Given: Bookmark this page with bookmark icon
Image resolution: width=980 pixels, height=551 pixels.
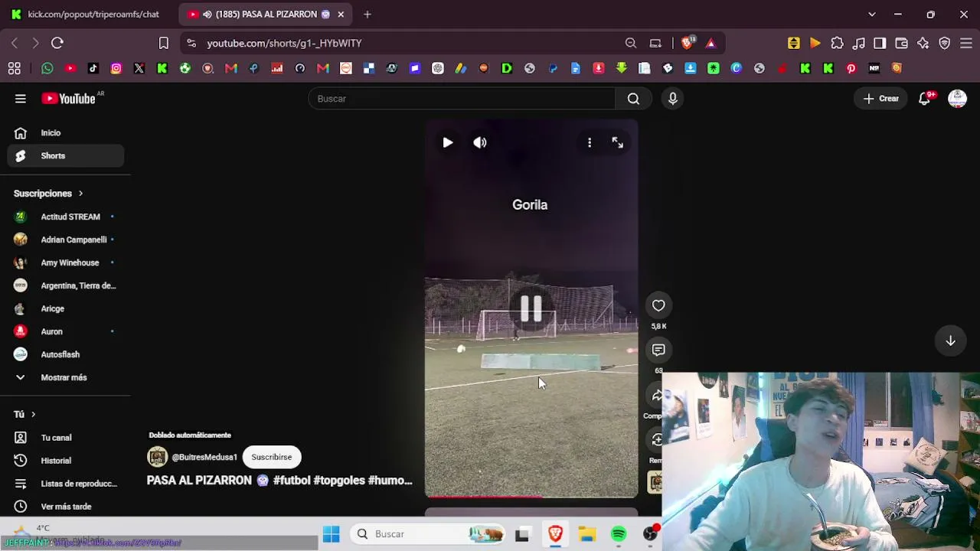Looking at the screenshot, I should (164, 43).
